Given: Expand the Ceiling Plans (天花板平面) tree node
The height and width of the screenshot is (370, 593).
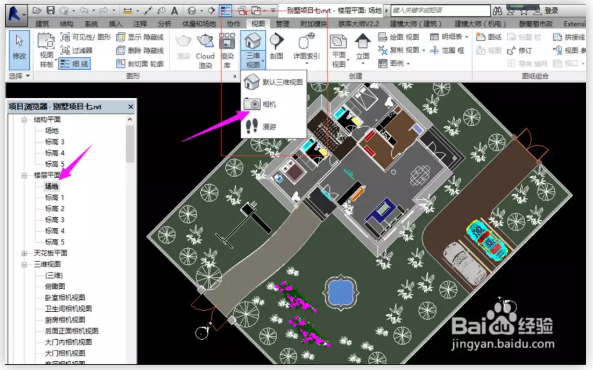Looking at the screenshot, I should coord(24,253).
